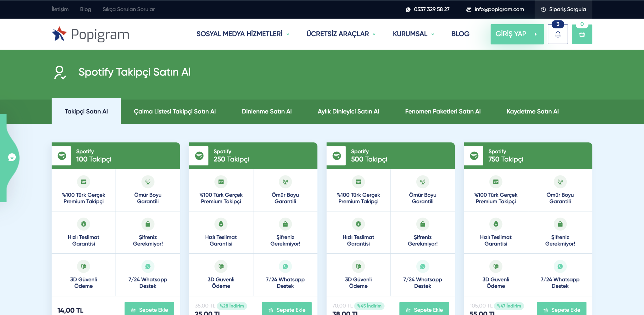Click the clock icon beside Sipariş Sorgula
The image size is (644, 315).
pos(543,9)
